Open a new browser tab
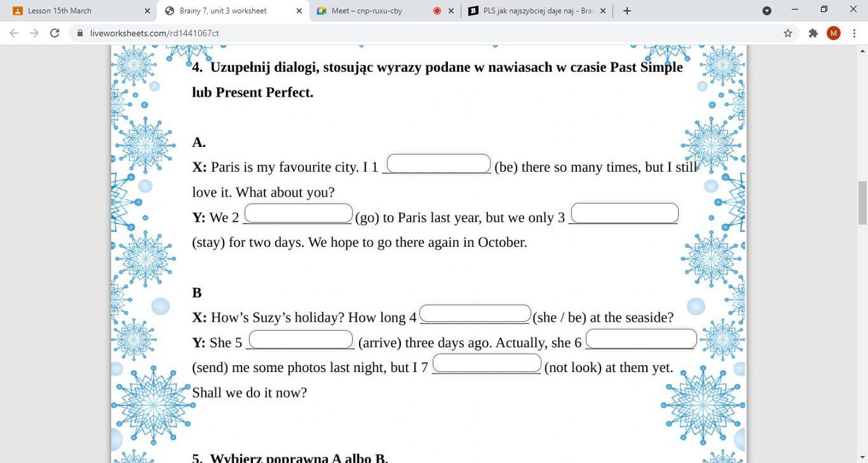The width and height of the screenshot is (868, 463). pyautogui.click(x=627, y=11)
